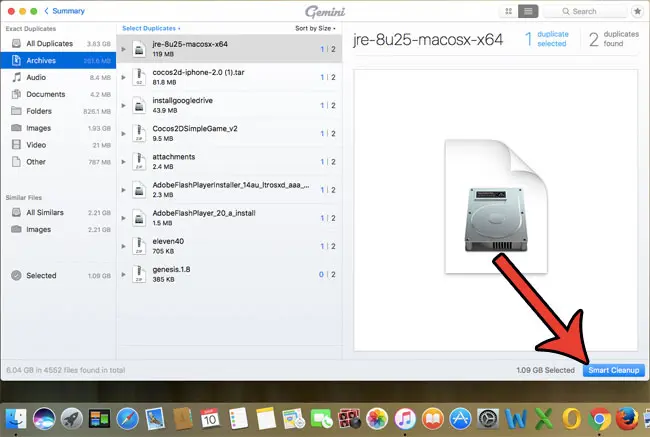The width and height of the screenshot is (650, 437).
Task: Expand the eleven40 row
Action: coord(124,246)
